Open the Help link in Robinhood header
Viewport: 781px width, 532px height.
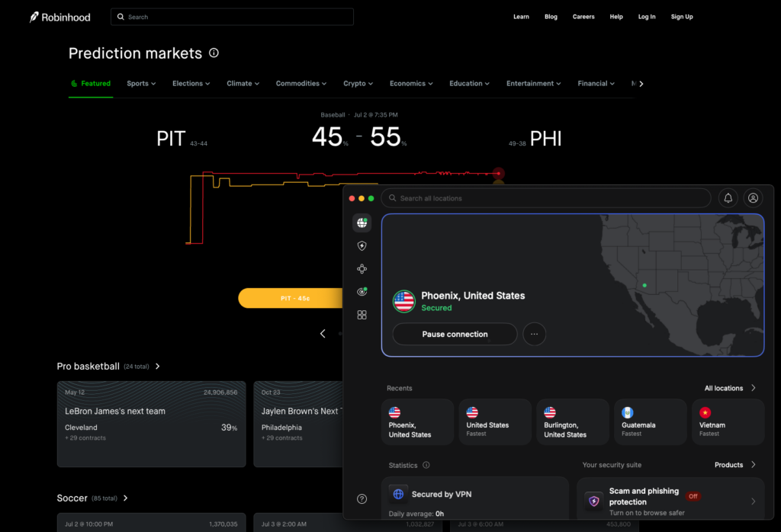616,17
